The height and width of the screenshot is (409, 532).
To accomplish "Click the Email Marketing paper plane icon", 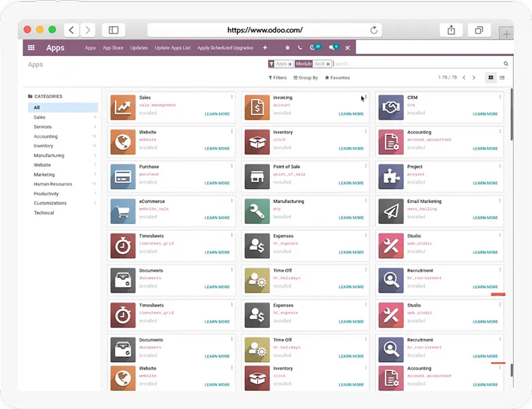I will (x=391, y=211).
